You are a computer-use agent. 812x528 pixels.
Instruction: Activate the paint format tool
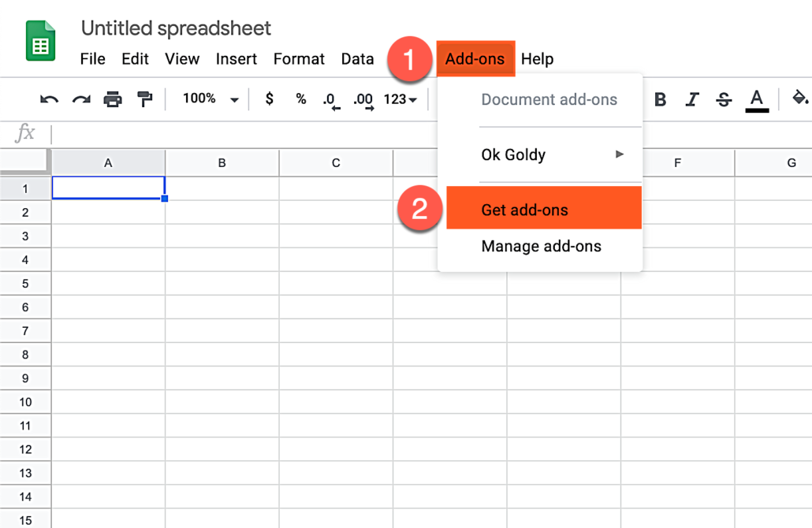(144, 99)
